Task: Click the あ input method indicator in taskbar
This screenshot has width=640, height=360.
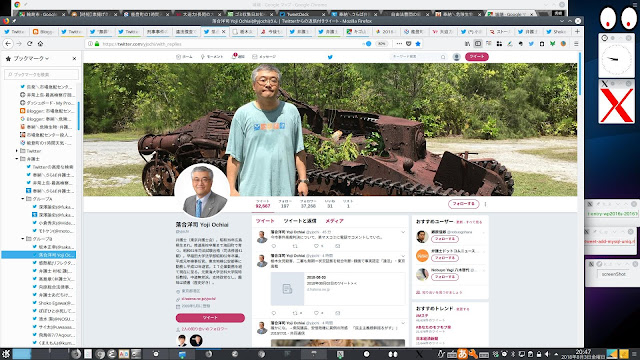Action: coord(462,354)
